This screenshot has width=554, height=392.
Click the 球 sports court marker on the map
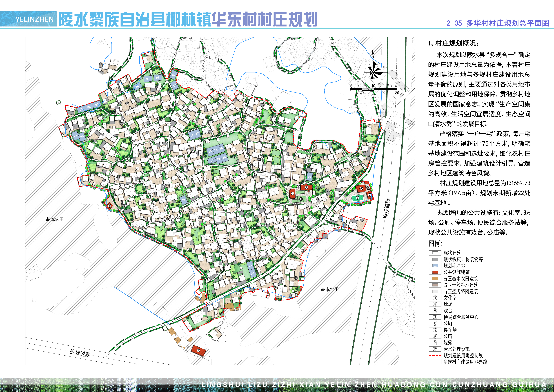point(358,198)
